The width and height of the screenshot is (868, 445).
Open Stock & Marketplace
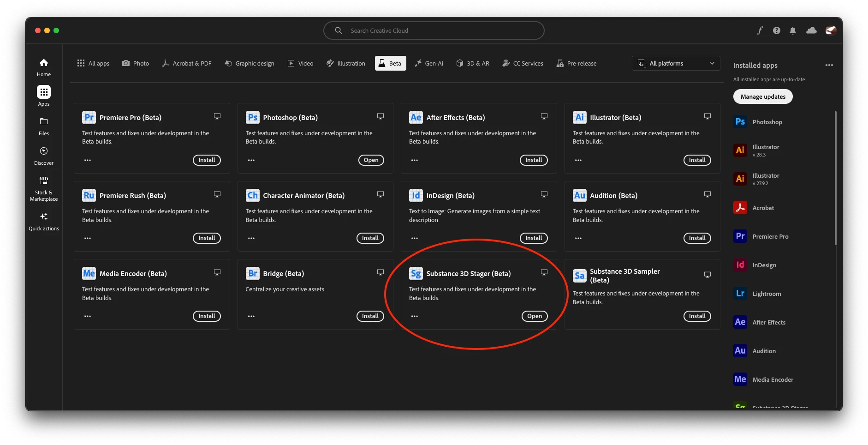44,189
